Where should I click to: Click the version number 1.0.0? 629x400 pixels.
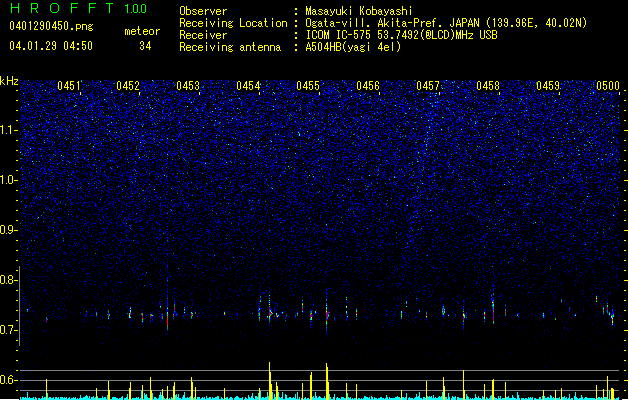click(136, 9)
